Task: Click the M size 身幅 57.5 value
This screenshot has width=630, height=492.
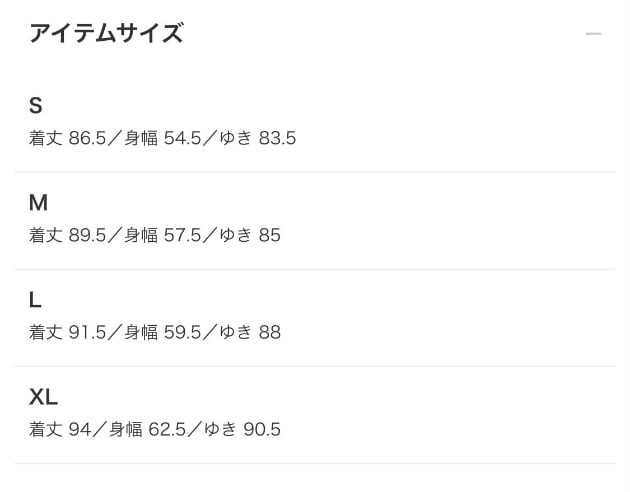Action: 162,235
